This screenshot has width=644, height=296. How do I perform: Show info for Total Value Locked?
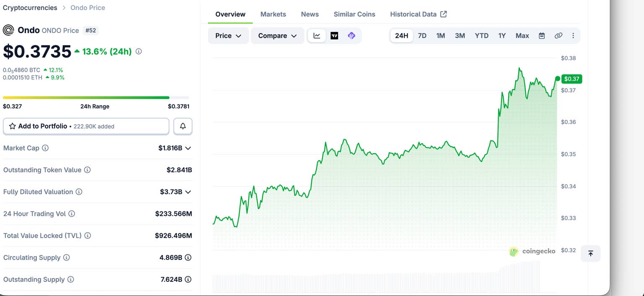(x=88, y=236)
